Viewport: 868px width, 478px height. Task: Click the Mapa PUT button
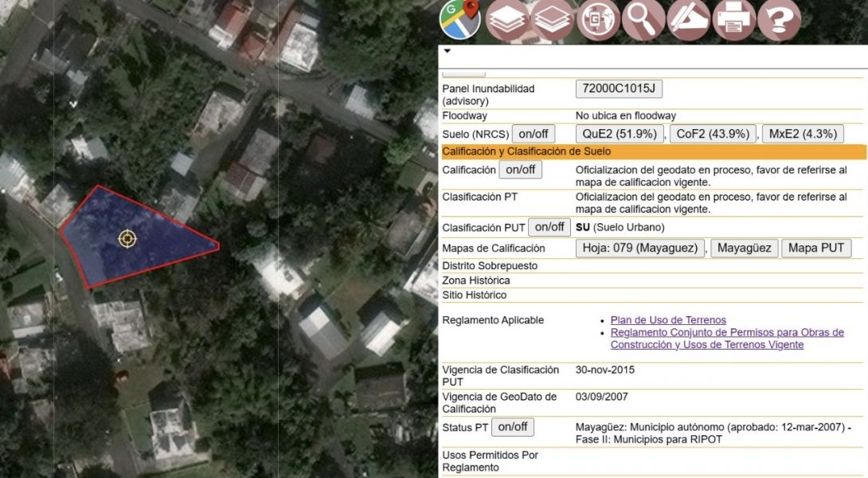(x=817, y=247)
